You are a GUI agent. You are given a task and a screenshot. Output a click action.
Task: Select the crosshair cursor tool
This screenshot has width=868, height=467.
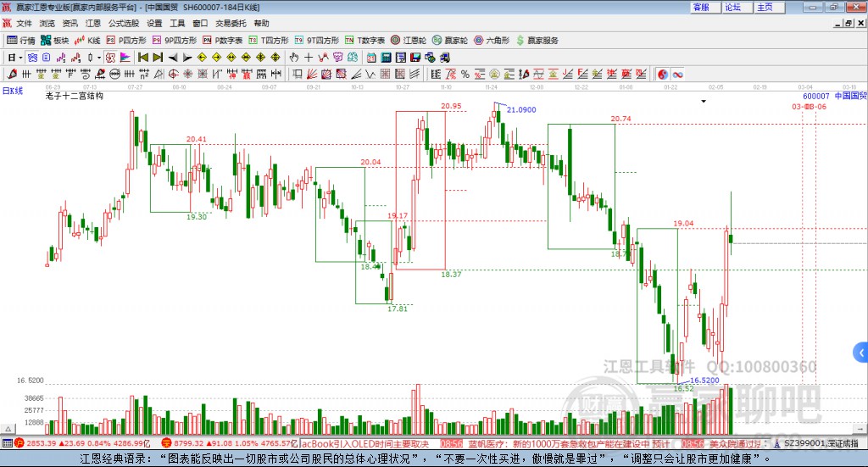tap(309, 58)
